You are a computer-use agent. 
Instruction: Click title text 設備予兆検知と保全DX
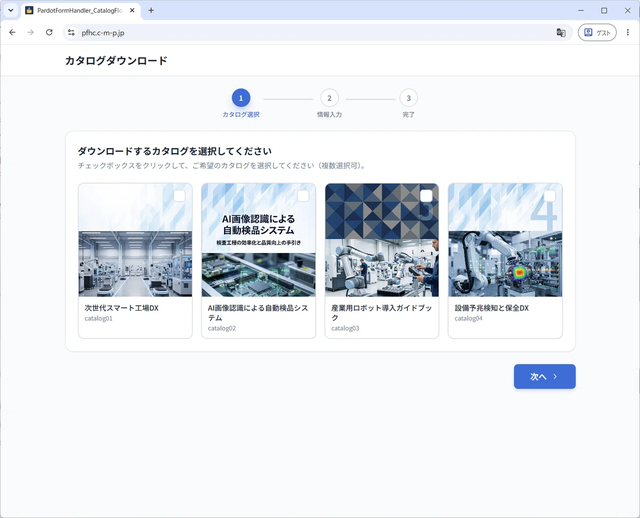click(x=492, y=308)
